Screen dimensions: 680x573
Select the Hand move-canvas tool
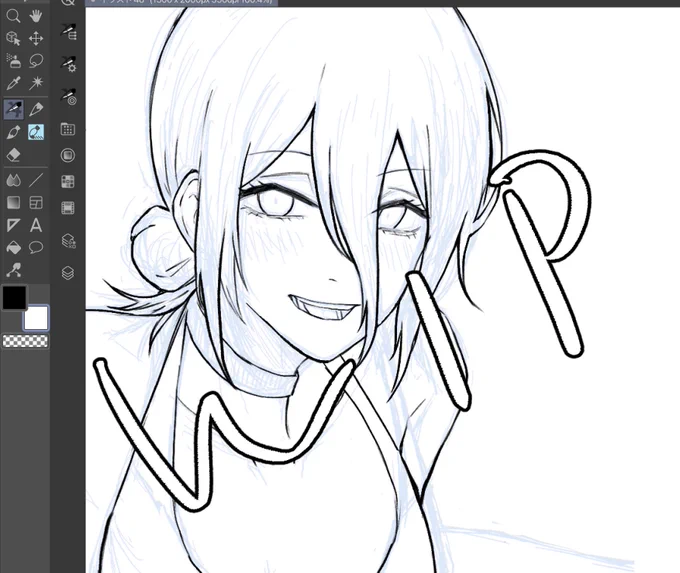pyautogui.click(x=36, y=16)
